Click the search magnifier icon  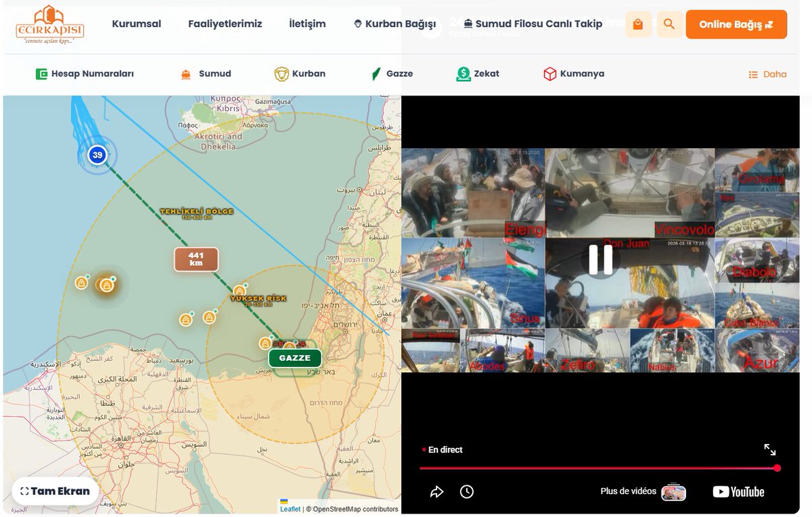pyautogui.click(x=669, y=24)
